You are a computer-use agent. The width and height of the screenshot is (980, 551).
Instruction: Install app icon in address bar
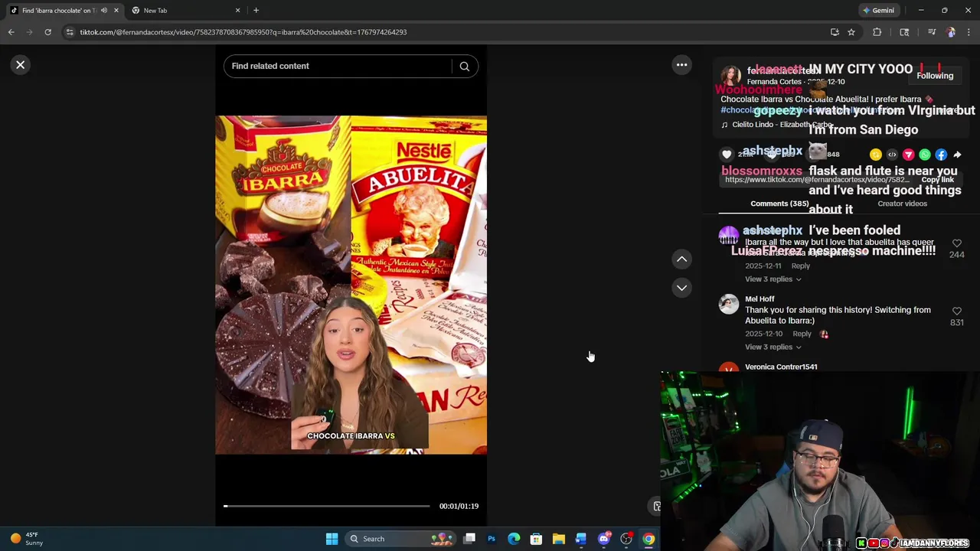835,32
